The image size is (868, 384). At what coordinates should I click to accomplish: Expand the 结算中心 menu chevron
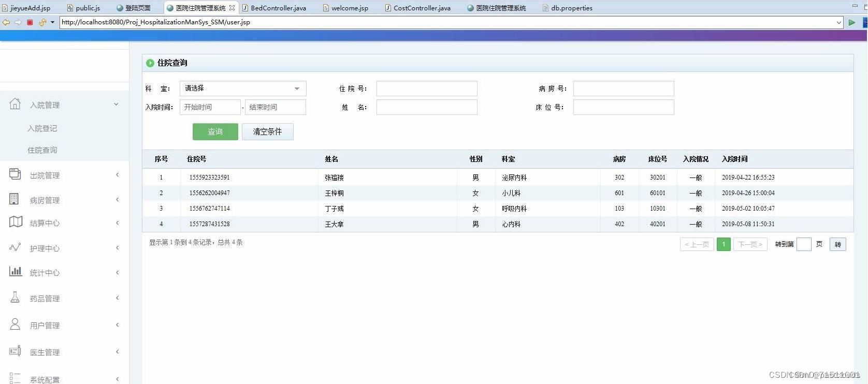[x=118, y=223]
